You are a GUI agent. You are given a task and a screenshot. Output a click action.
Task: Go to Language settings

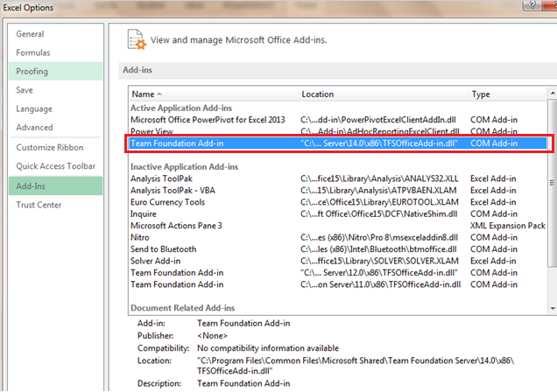(55, 108)
